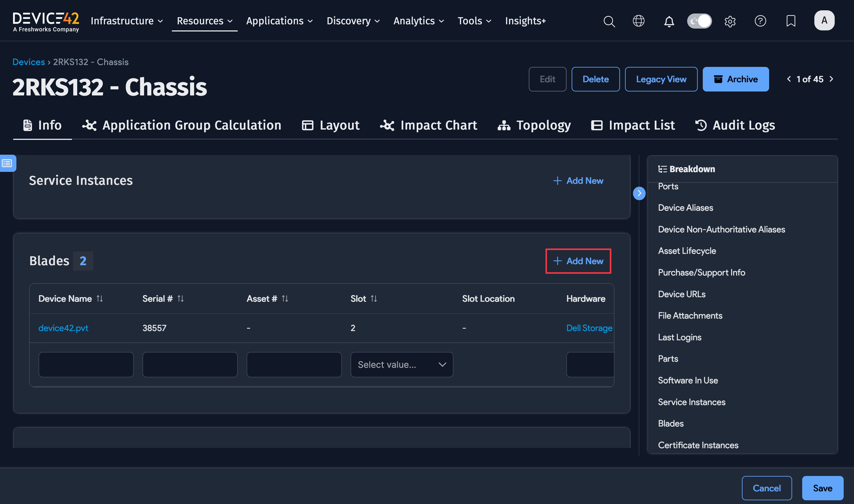This screenshot has width=854, height=504.
Task: Go to next device record arrow
Action: (x=831, y=79)
